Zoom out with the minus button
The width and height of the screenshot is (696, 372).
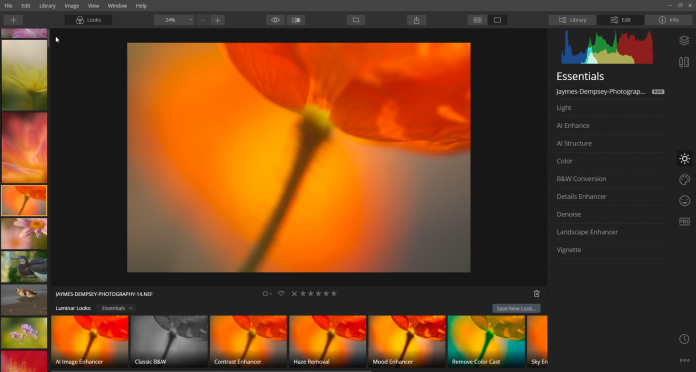tap(203, 20)
